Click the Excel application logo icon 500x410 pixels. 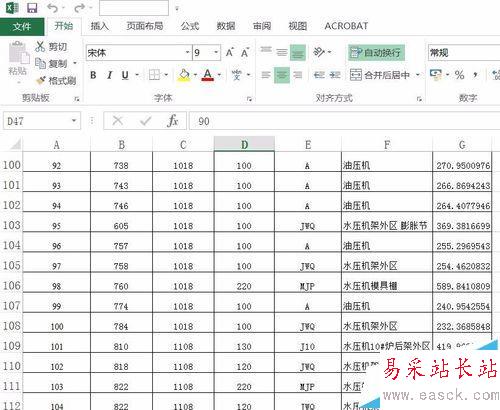click(x=12, y=8)
